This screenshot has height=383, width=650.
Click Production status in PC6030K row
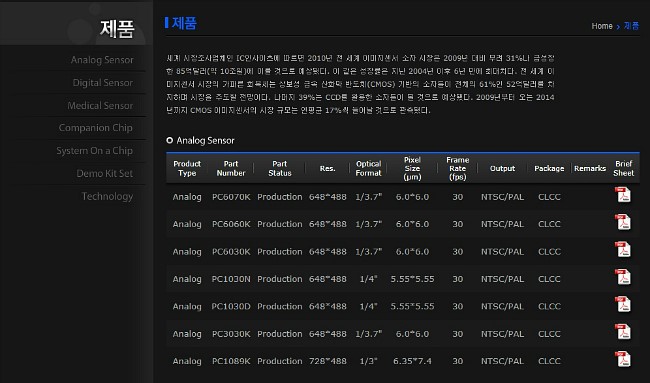(x=280, y=252)
